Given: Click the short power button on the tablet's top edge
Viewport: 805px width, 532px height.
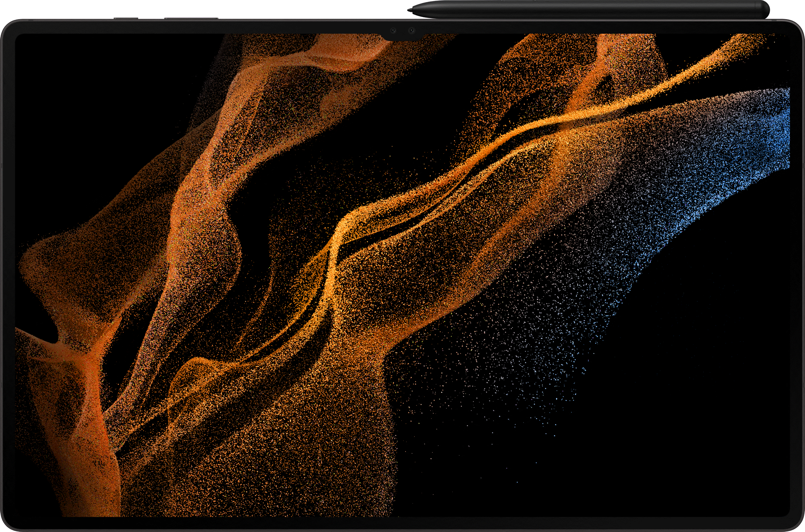Looking at the screenshot, I should [x=126, y=18].
